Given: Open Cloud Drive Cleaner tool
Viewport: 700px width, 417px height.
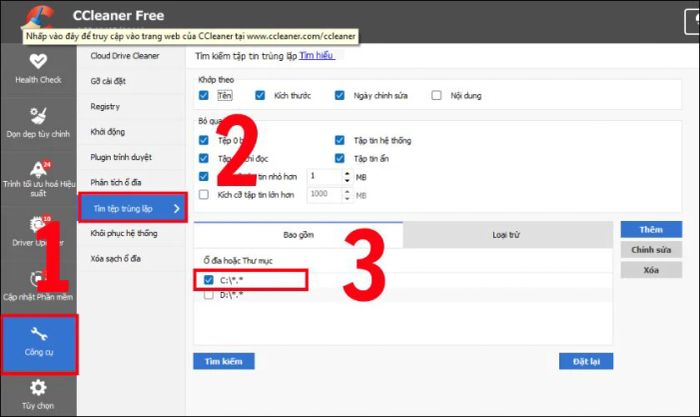Looking at the screenshot, I should (x=125, y=56).
